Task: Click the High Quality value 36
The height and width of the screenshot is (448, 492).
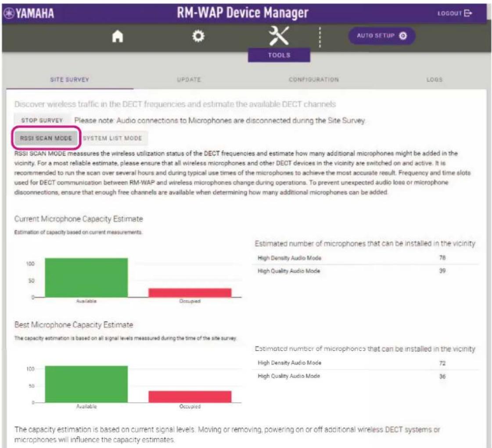Action: (x=442, y=376)
